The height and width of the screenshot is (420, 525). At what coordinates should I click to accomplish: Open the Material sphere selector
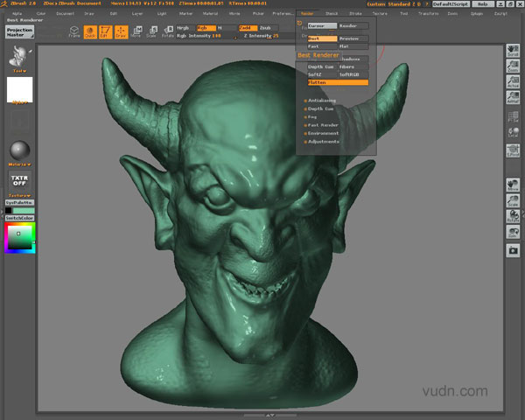tap(20, 150)
